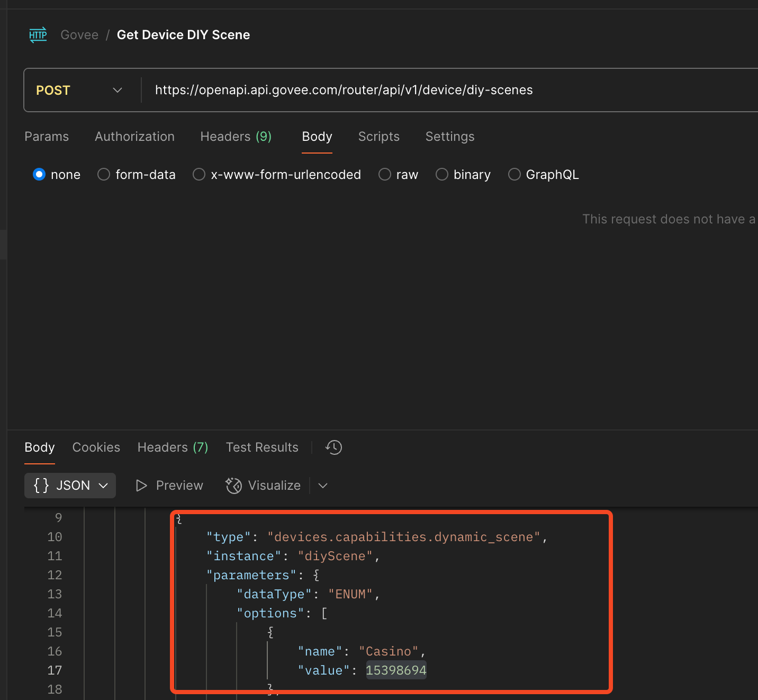Viewport: 758px width, 700px height.
Task: Open the response Headers (7) tab
Action: (173, 447)
